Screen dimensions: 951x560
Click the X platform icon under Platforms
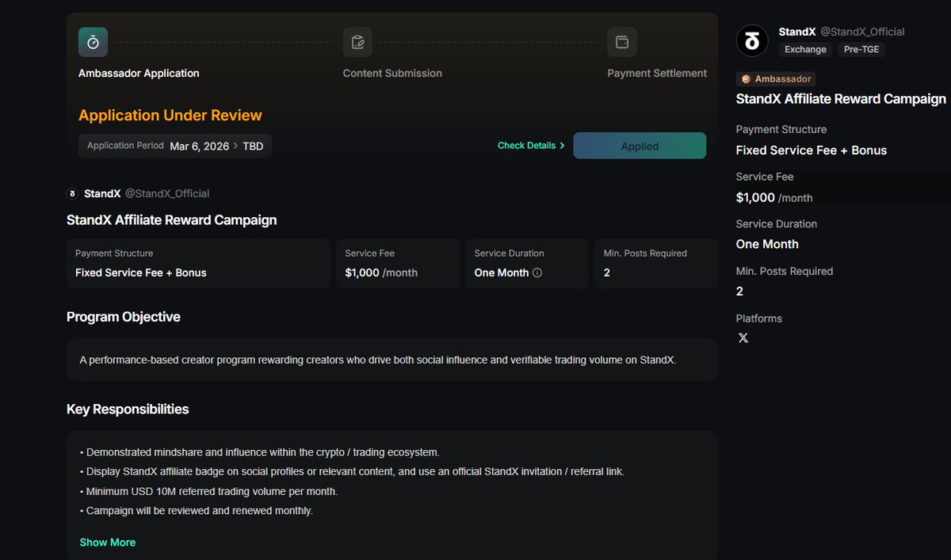(x=743, y=338)
